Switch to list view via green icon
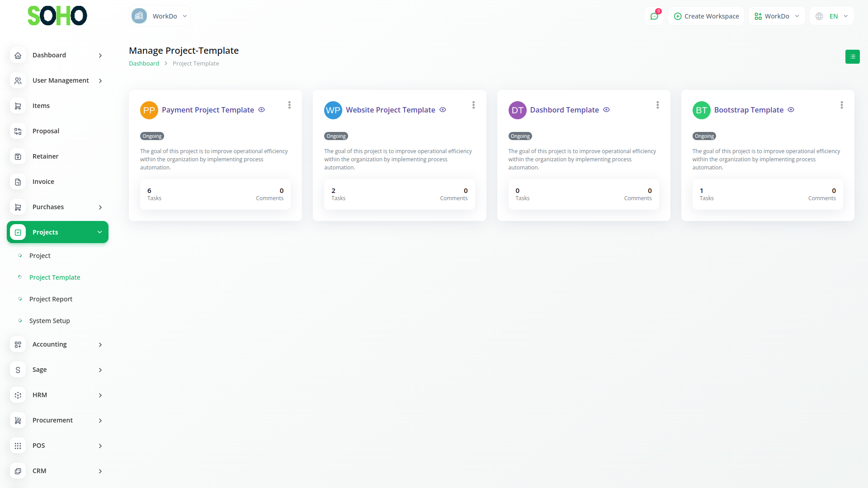The image size is (868, 488). pyautogui.click(x=852, y=56)
